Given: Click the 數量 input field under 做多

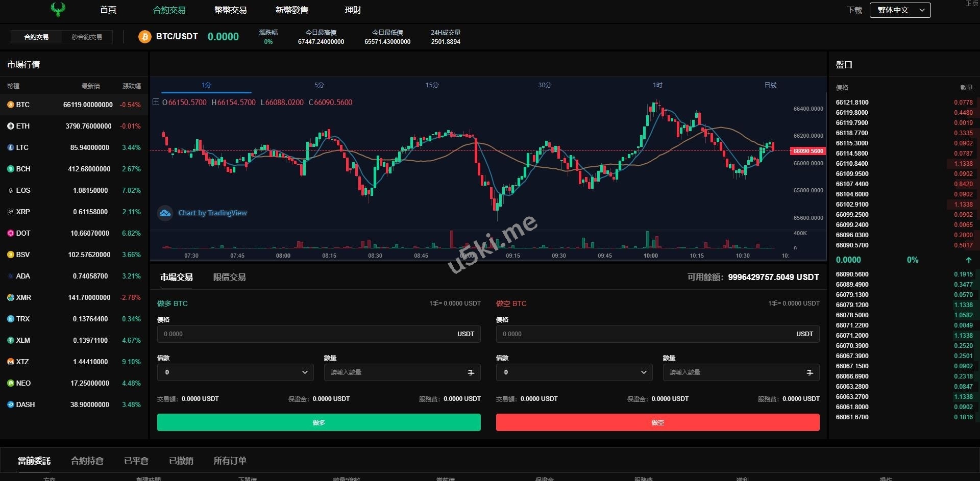Looking at the screenshot, I should pos(396,372).
